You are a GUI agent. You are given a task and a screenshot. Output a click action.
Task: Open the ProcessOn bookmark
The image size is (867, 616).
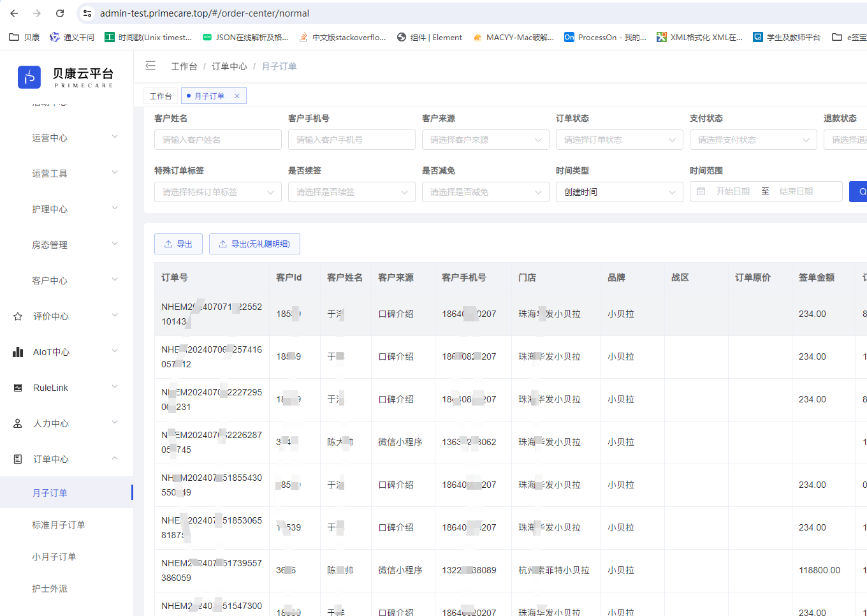tap(605, 37)
